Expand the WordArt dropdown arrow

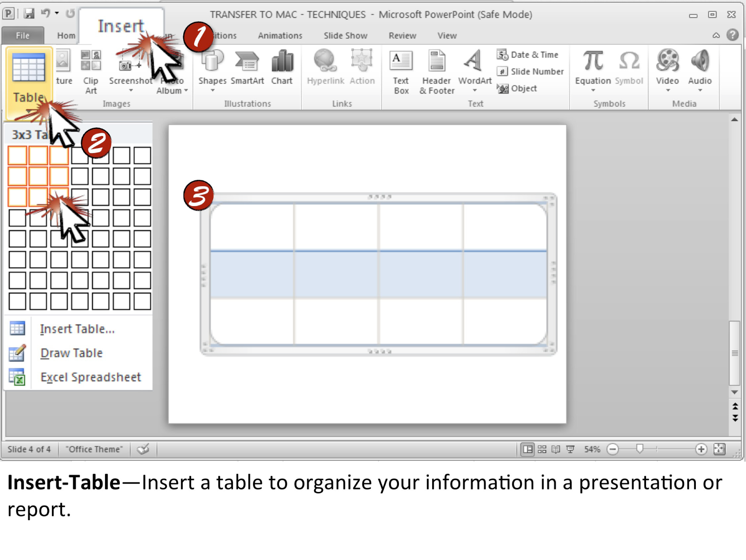[x=475, y=90]
